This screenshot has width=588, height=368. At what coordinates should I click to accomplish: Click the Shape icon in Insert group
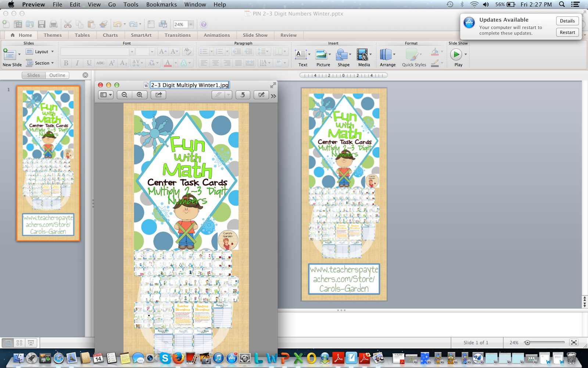point(342,54)
